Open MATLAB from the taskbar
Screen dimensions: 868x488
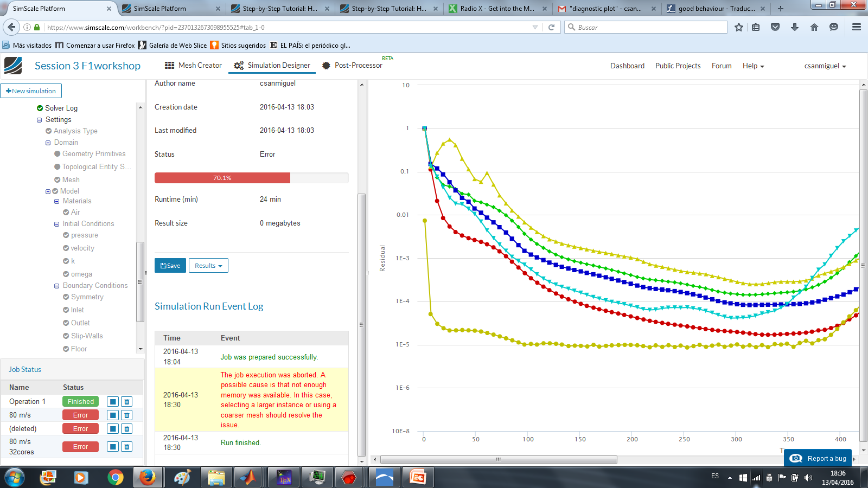[249, 478]
